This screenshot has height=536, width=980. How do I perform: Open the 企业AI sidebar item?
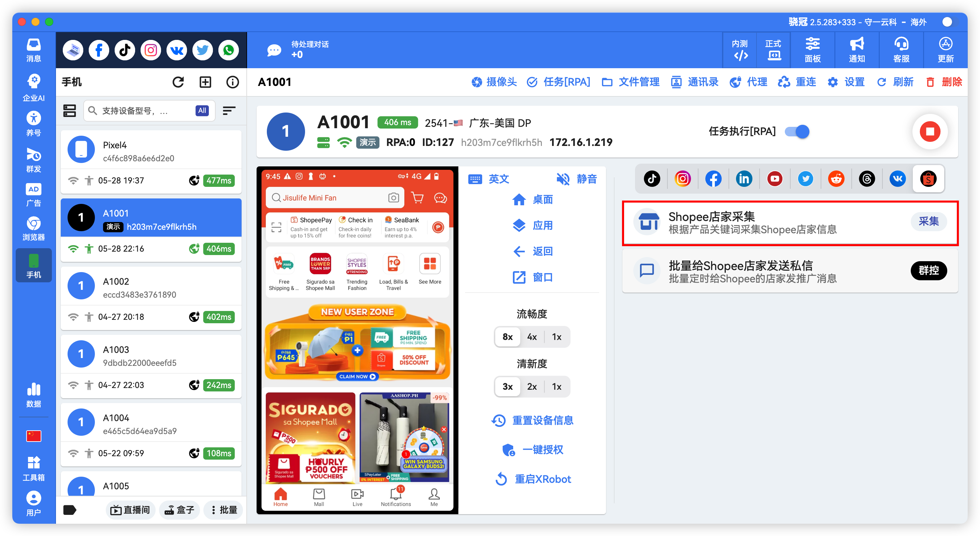tap(33, 88)
